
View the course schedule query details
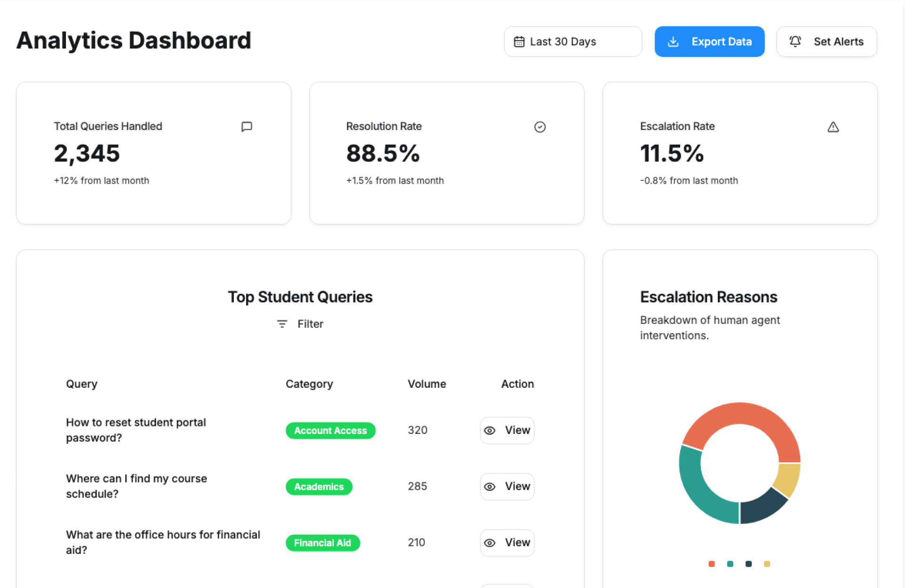(507, 487)
